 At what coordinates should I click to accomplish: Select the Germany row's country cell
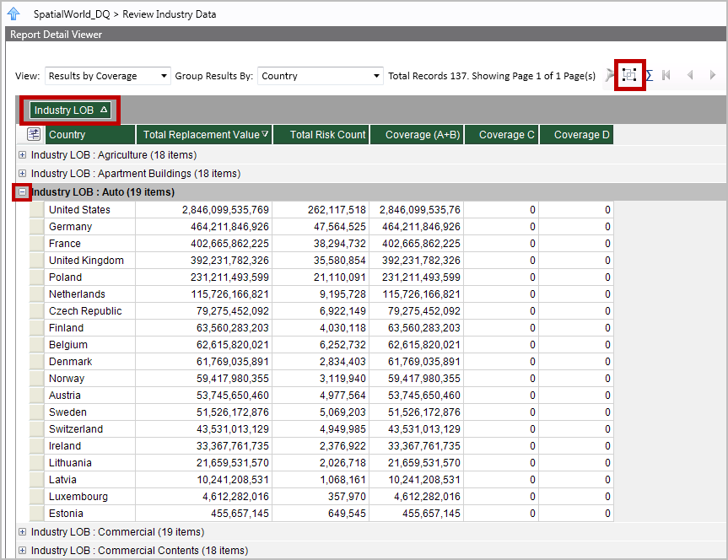coord(90,227)
